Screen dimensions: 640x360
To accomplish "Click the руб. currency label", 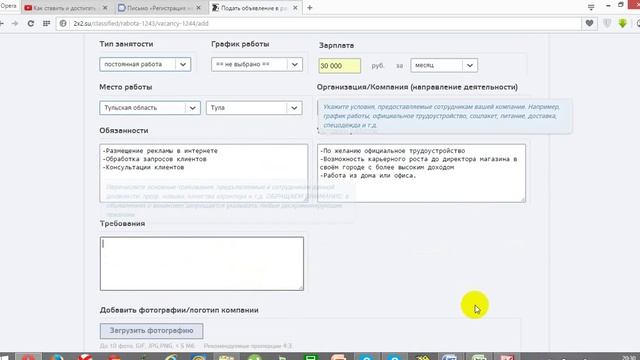I will [x=378, y=66].
